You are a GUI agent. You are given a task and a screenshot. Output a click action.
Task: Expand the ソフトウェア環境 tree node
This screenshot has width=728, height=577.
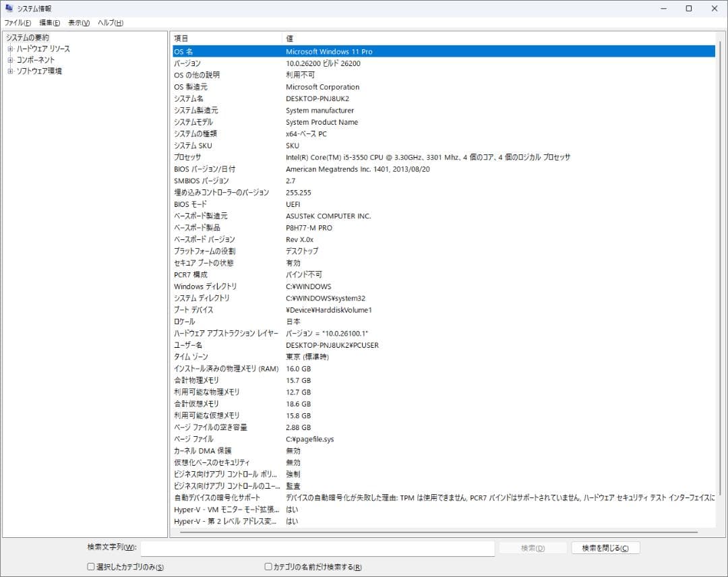[x=10, y=70]
